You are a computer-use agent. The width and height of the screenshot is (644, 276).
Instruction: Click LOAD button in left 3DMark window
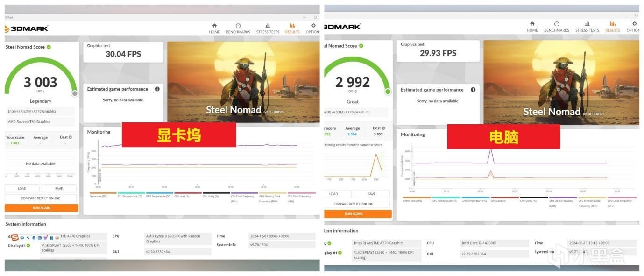click(x=22, y=189)
